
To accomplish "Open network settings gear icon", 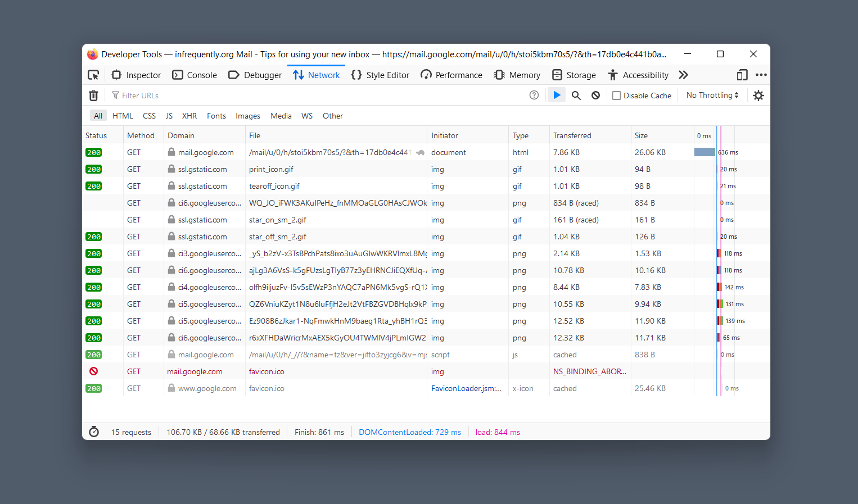I will point(758,96).
